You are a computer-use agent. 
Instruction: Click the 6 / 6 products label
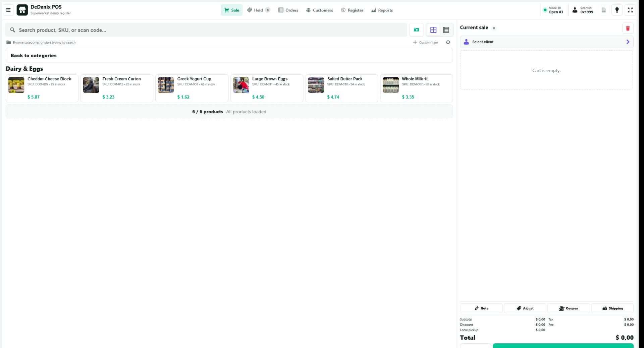click(207, 112)
